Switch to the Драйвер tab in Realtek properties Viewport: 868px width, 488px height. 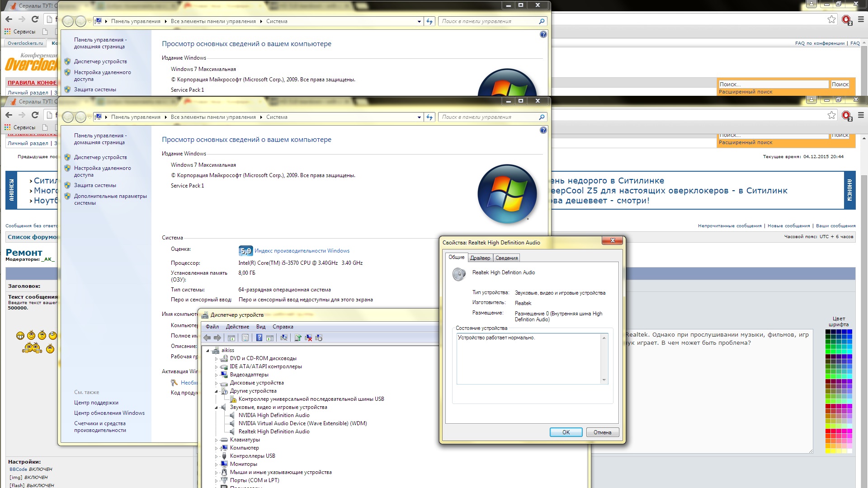(x=480, y=258)
